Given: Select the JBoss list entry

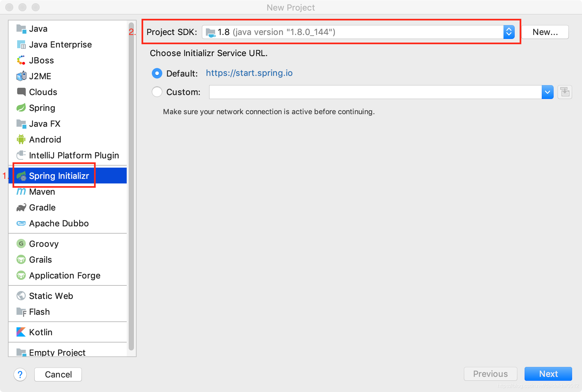Looking at the screenshot, I should [68, 60].
